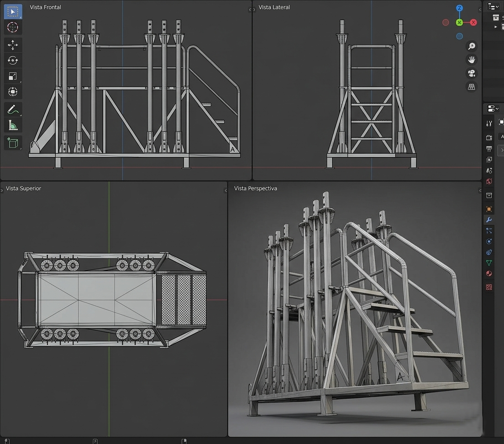504x444 pixels.
Task: Select the Select Box tool
Action: point(13,11)
